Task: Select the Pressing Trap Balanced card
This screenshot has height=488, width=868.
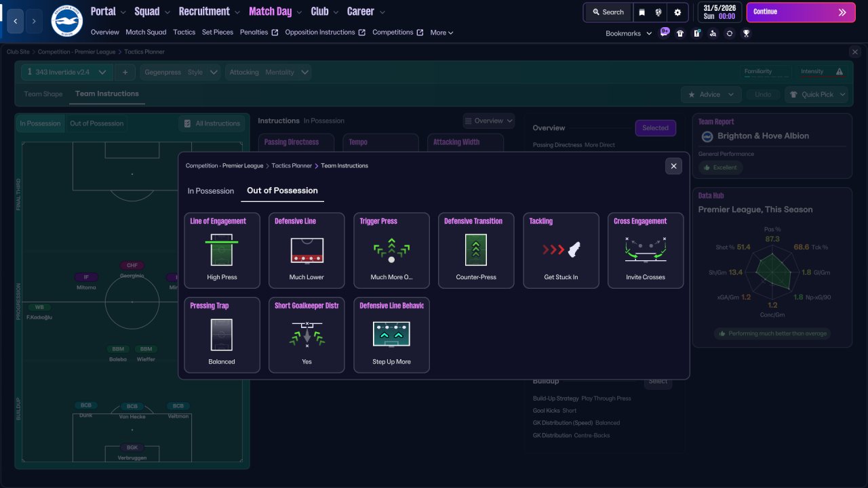Action: click(x=222, y=335)
